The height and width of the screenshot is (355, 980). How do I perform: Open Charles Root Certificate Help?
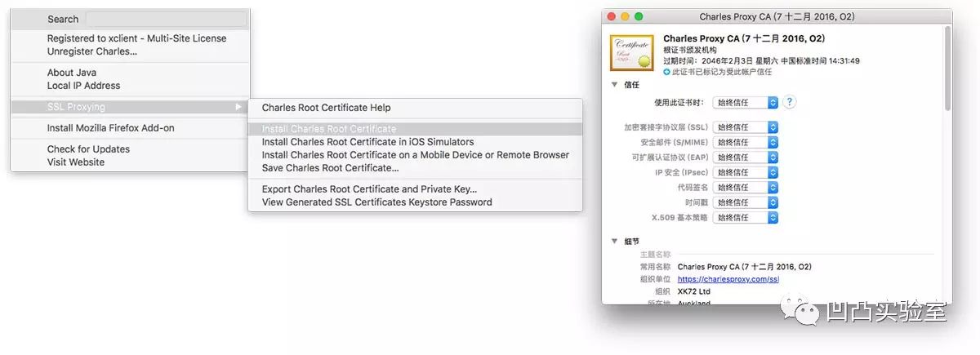pyautogui.click(x=326, y=108)
